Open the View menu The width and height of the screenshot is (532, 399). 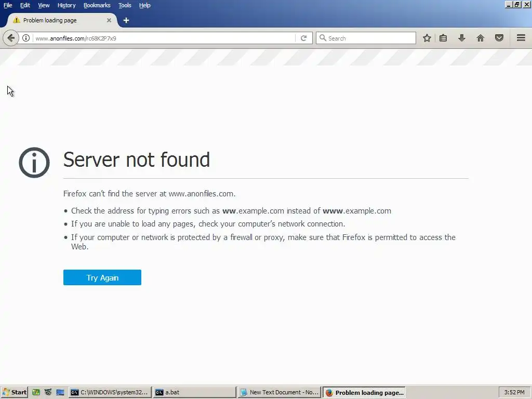coord(44,5)
